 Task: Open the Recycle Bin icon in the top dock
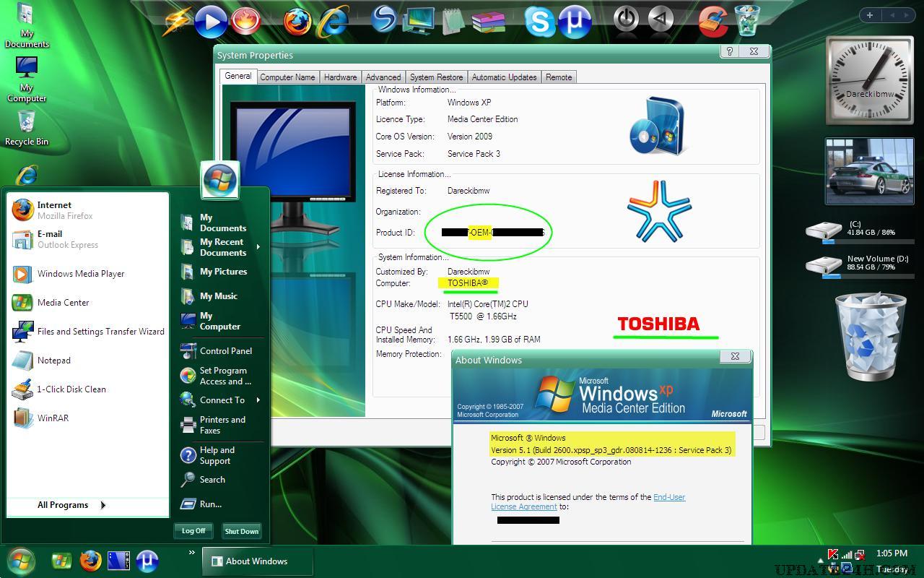pyautogui.click(x=747, y=20)
